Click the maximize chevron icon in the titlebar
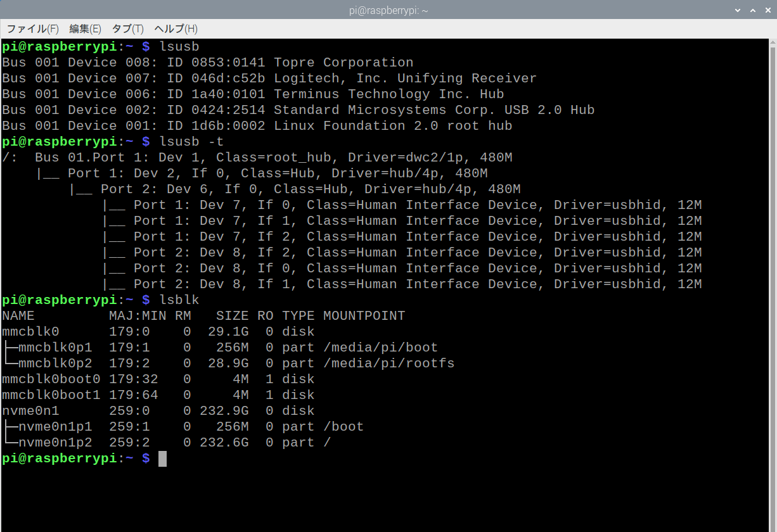The height and width of the screenshot is (532, 777). click(752, 10)
